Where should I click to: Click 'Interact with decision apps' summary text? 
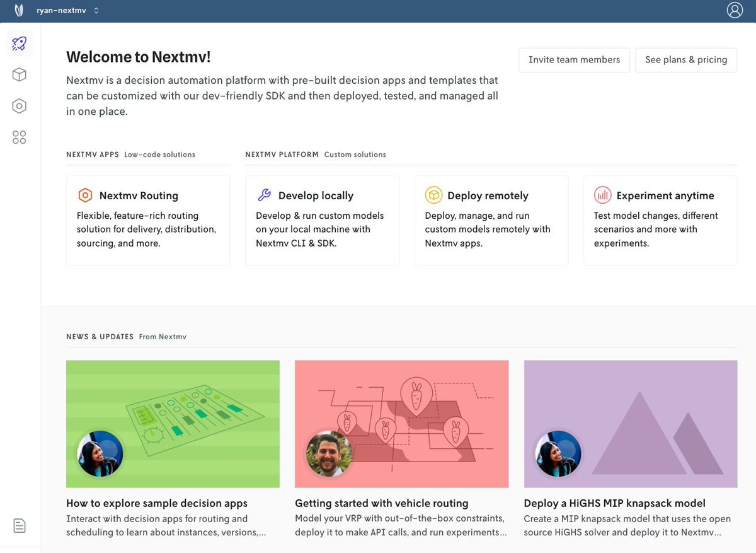[166, 525]
